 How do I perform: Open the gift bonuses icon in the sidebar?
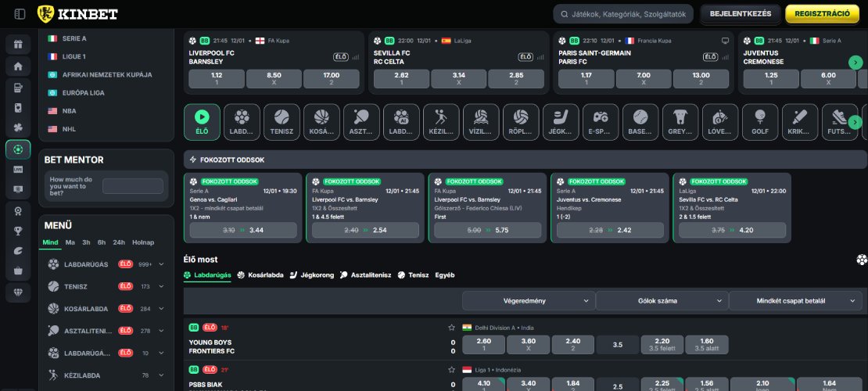point(18,45)
